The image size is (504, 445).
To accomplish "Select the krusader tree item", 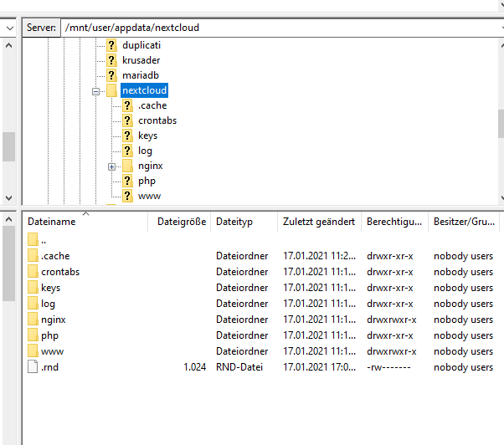I will 141,60.
